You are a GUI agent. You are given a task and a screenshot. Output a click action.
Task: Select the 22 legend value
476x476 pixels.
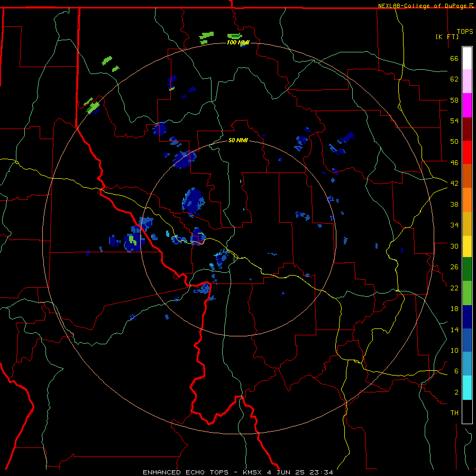tap(454, 288)
